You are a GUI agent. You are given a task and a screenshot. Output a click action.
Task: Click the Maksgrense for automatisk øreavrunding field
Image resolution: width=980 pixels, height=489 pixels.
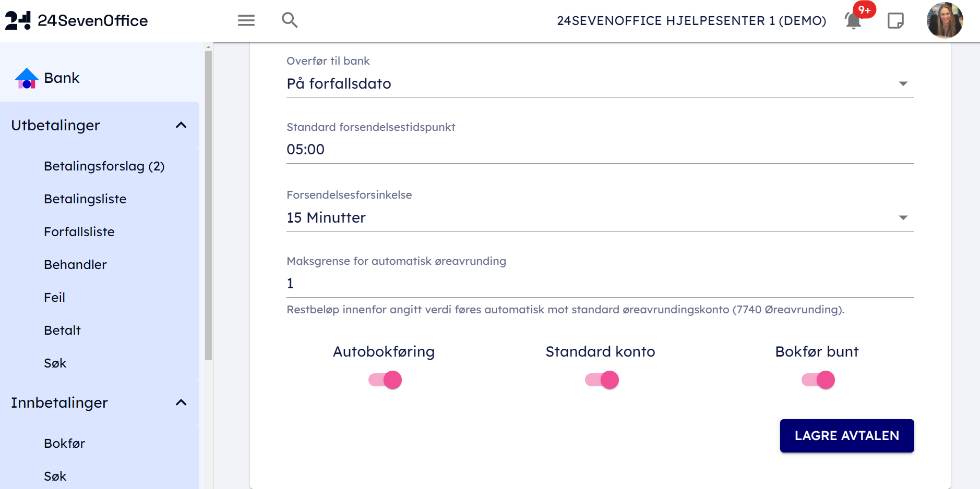pyautogui.click(x=600, y=284)
